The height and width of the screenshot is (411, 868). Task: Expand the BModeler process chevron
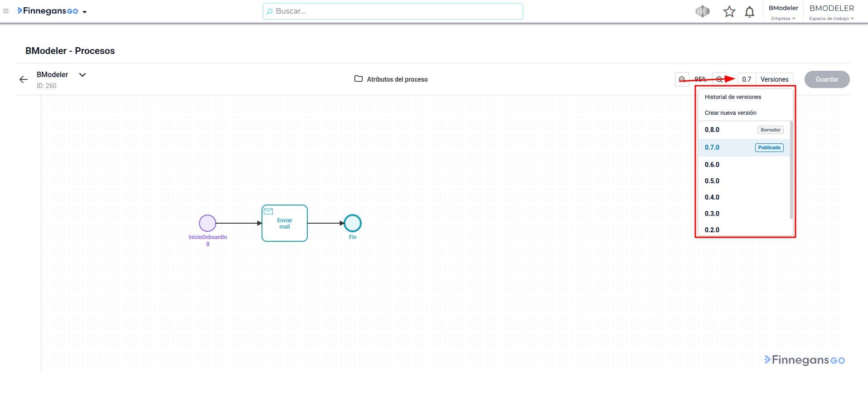(x=82, y=75)
